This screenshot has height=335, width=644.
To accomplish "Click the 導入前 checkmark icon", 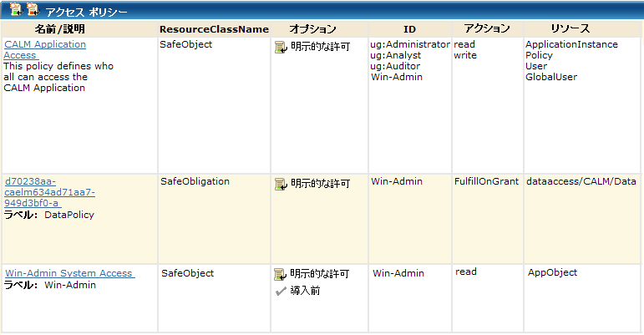I will [281, 291].
